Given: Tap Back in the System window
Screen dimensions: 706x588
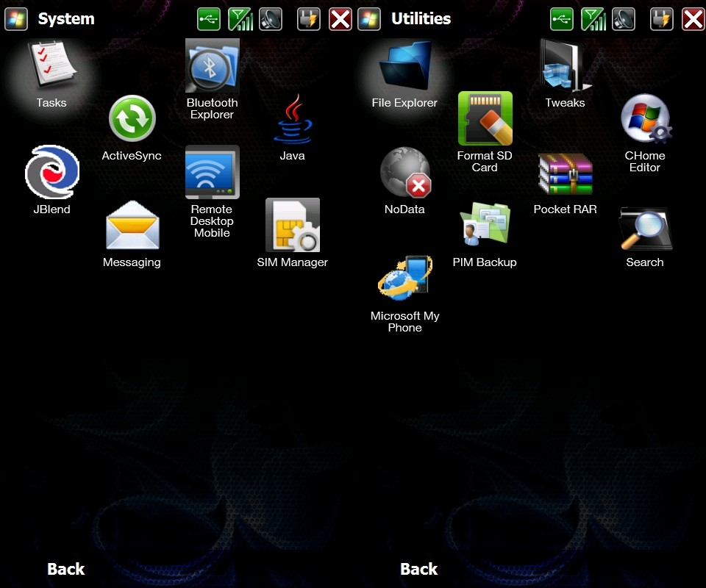Looking at the screenshot, I should (66, 569).
